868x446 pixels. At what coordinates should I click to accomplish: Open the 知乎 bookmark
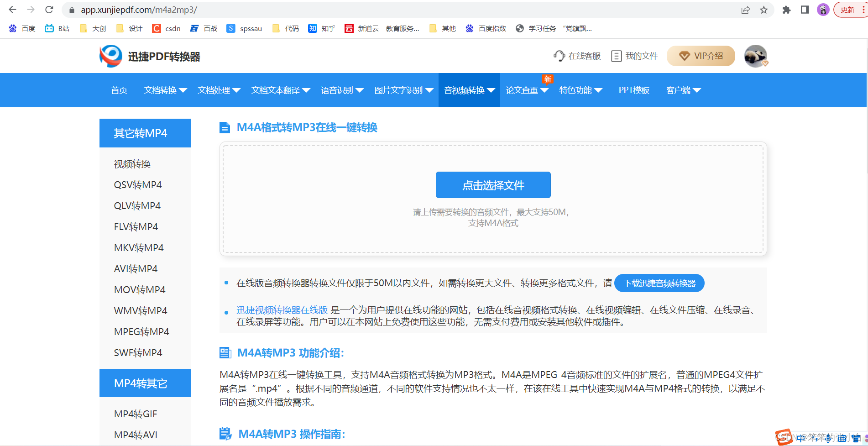tap(322, 28)
